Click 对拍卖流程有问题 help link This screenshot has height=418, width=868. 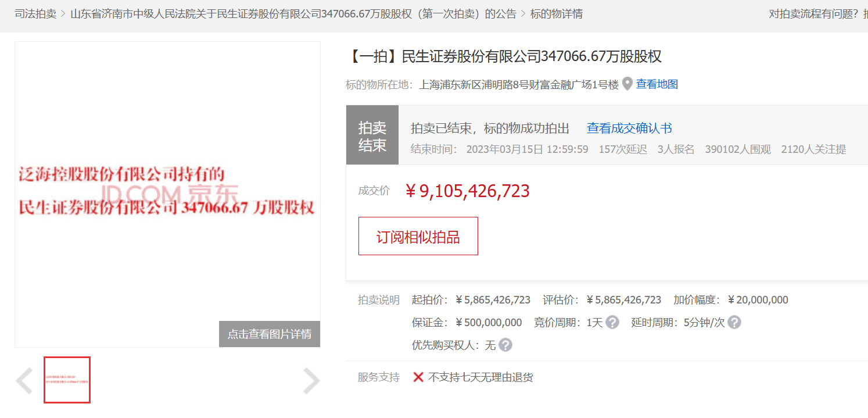coord(818,14)
